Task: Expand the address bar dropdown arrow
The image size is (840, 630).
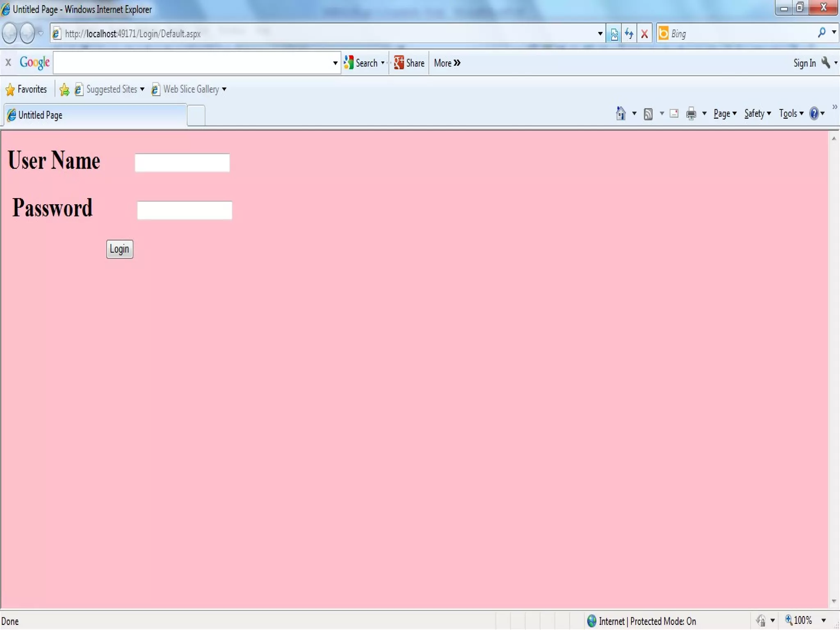Action: pos(600,34)
